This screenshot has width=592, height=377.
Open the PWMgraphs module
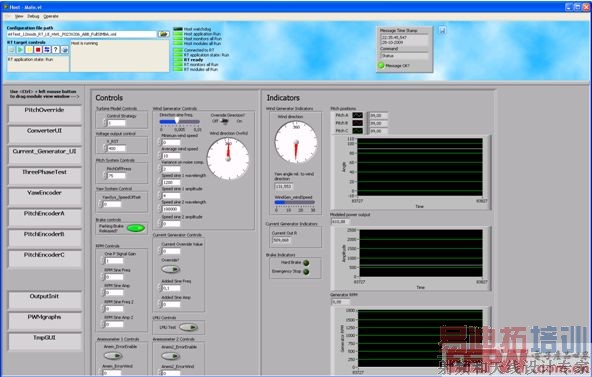tap(45, 321)
